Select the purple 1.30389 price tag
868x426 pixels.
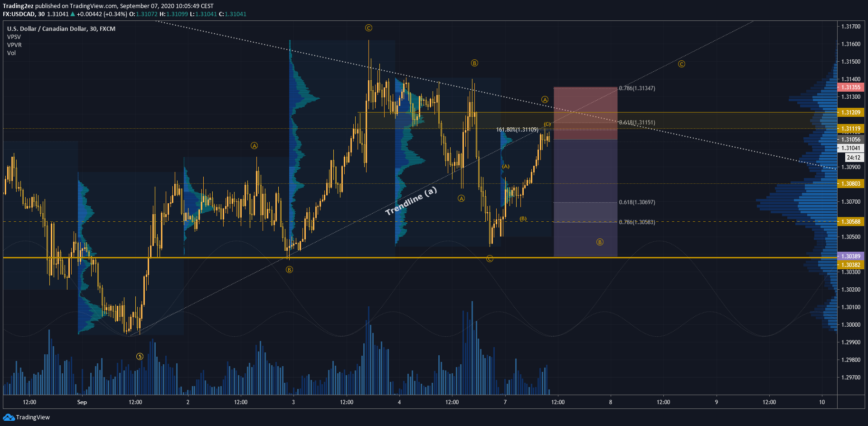point(850,256)
